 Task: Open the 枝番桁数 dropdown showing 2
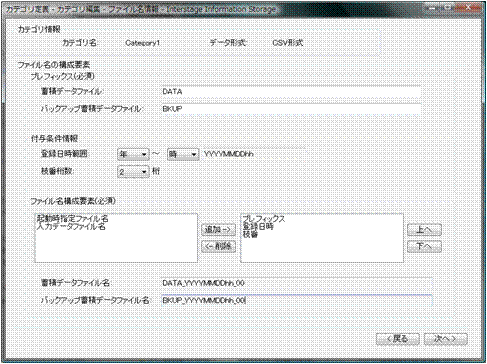pyautogui.click(x=133, y=172)
